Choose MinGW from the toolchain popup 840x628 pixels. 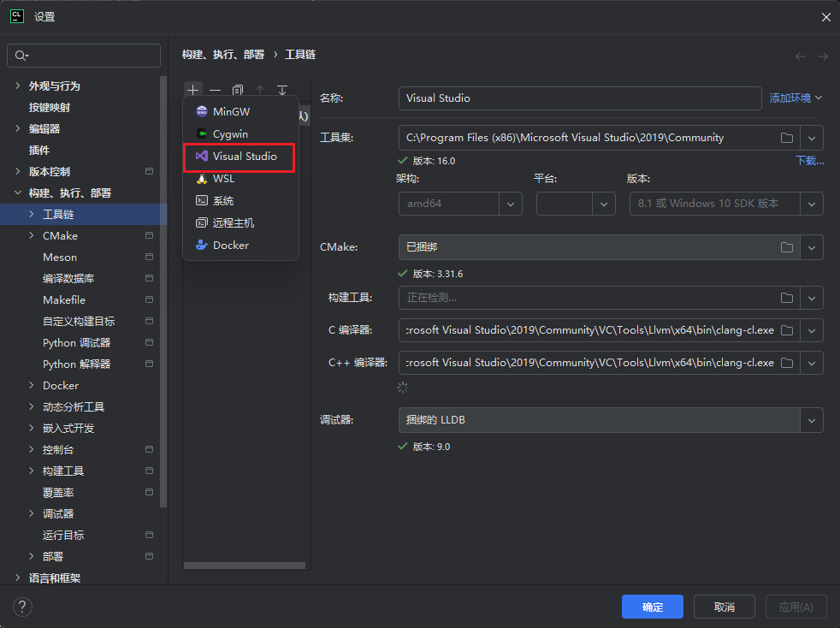240,111
